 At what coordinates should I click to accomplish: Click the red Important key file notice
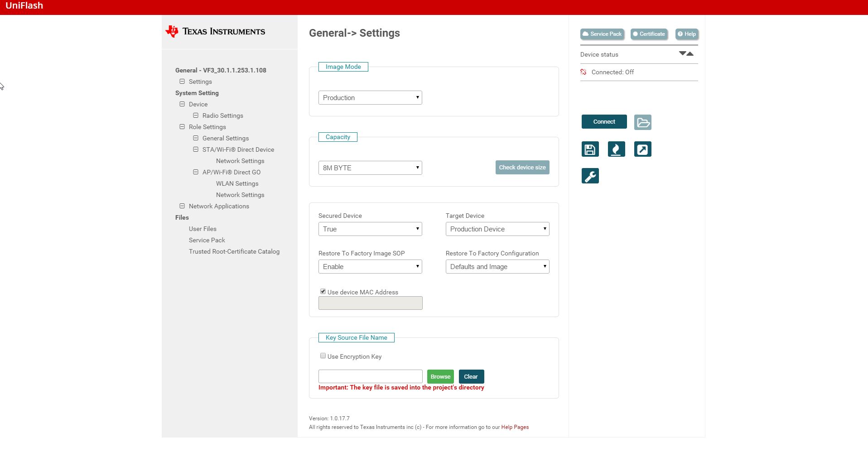pyautogui.click(x=401, y=388)
